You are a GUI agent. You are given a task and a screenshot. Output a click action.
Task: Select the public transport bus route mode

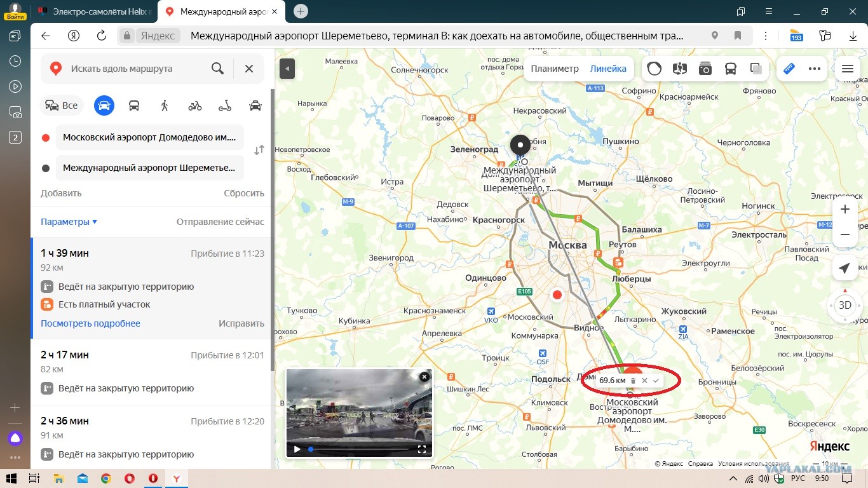pos(134,105)
